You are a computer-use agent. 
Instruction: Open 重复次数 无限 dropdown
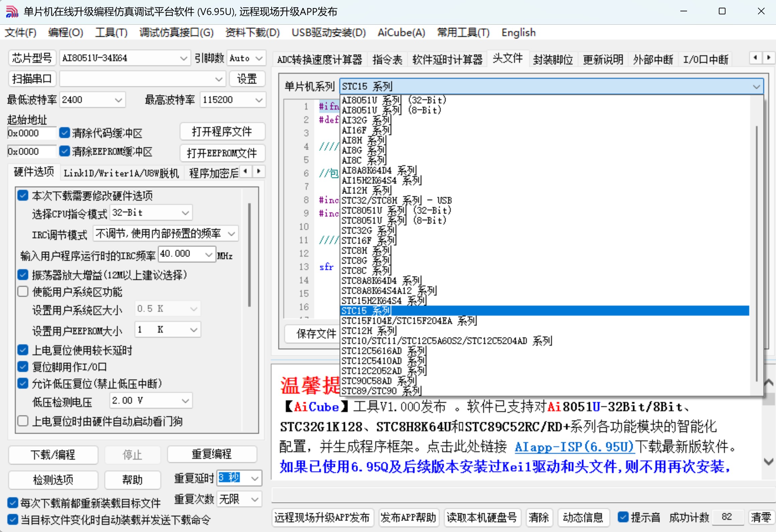(x=239, y=499)
